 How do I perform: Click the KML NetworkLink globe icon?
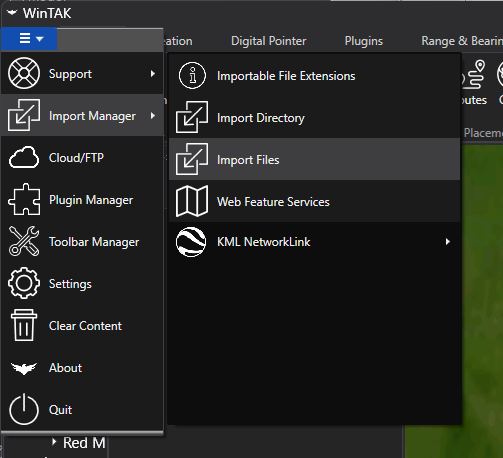click(x=191, y=242)
